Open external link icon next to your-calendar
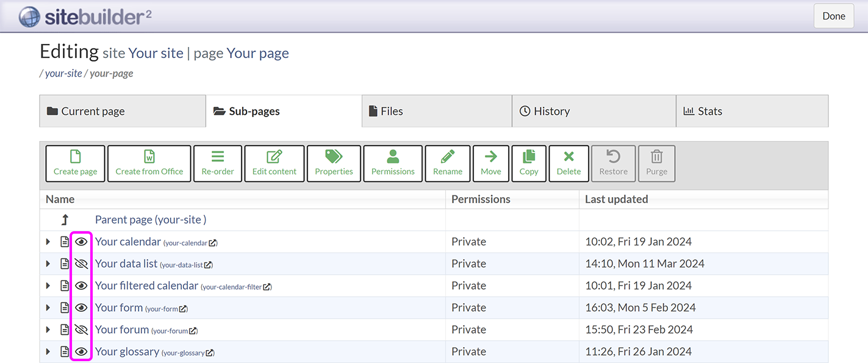868x363 pixels. tap(212, 243)
